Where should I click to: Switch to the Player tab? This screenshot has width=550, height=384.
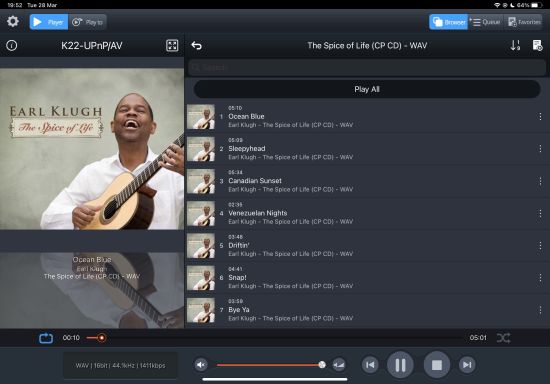pos(49,22)
